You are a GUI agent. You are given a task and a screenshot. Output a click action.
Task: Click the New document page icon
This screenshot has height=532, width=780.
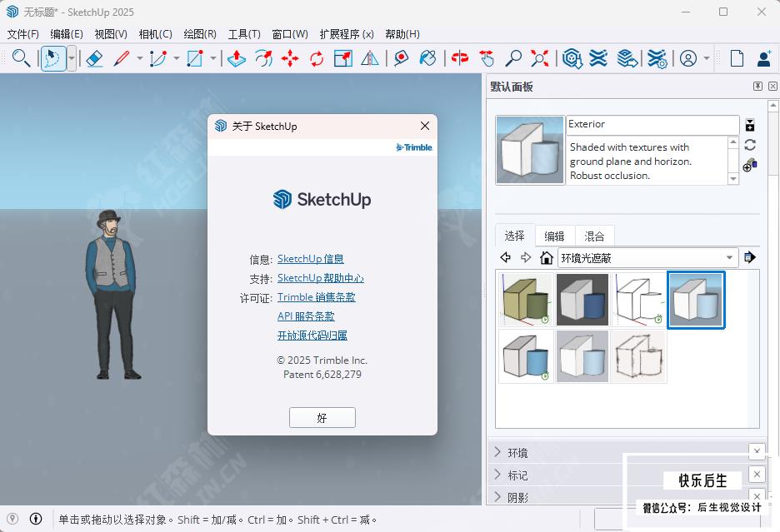[x=737, y=58]
